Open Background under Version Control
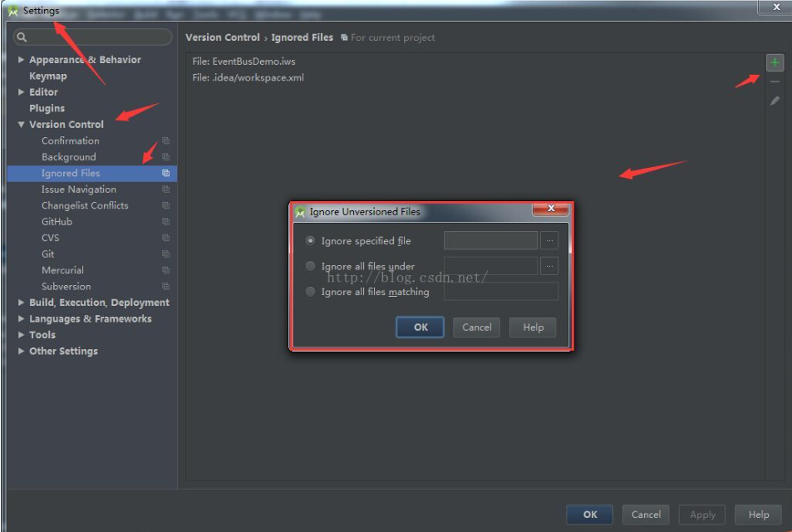 tap(69, 156)
